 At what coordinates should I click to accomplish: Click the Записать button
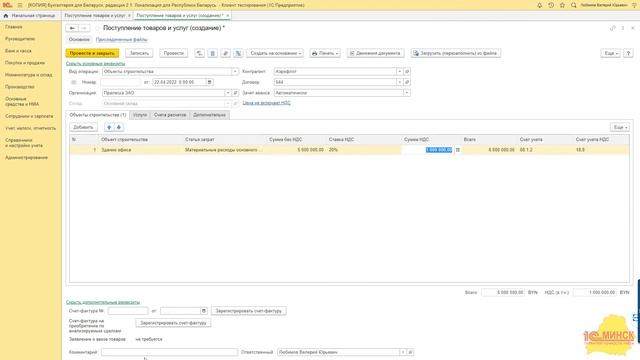(139, 53)
